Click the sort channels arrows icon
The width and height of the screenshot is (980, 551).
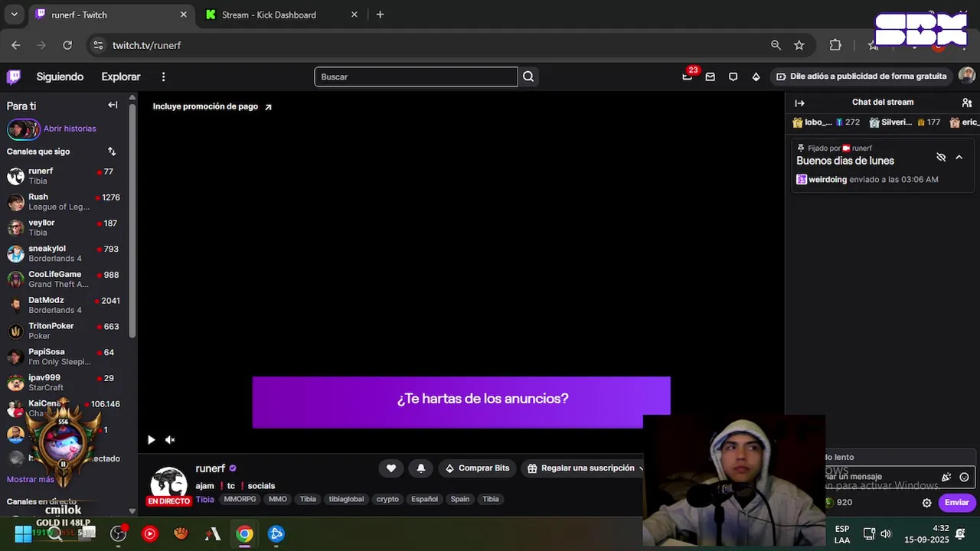[x=112, y=152]
